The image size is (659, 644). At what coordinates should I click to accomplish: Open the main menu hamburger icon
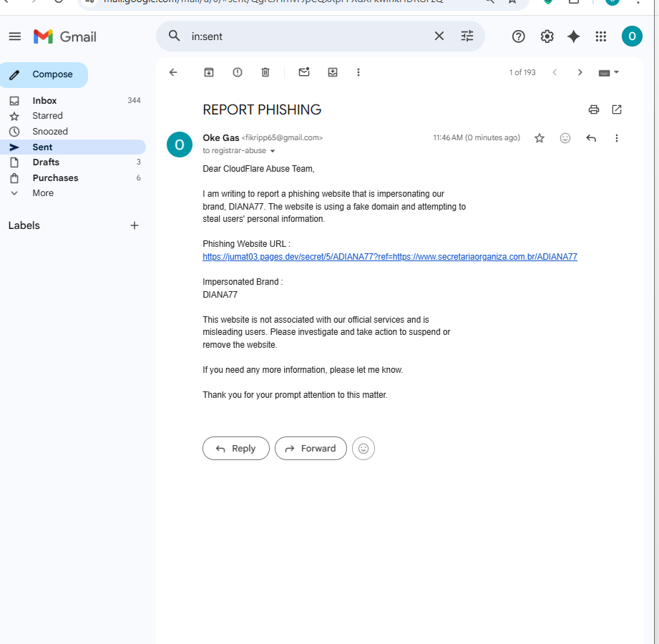coord(15,36)
